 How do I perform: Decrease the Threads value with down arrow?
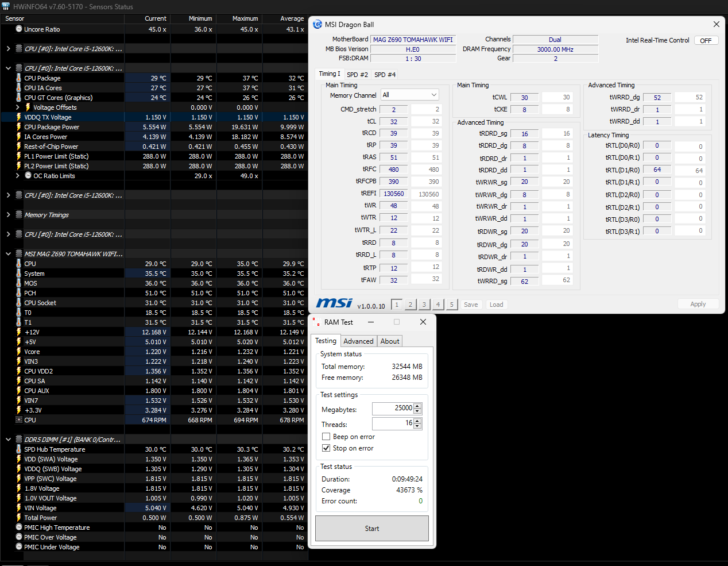tap(417, 426)
